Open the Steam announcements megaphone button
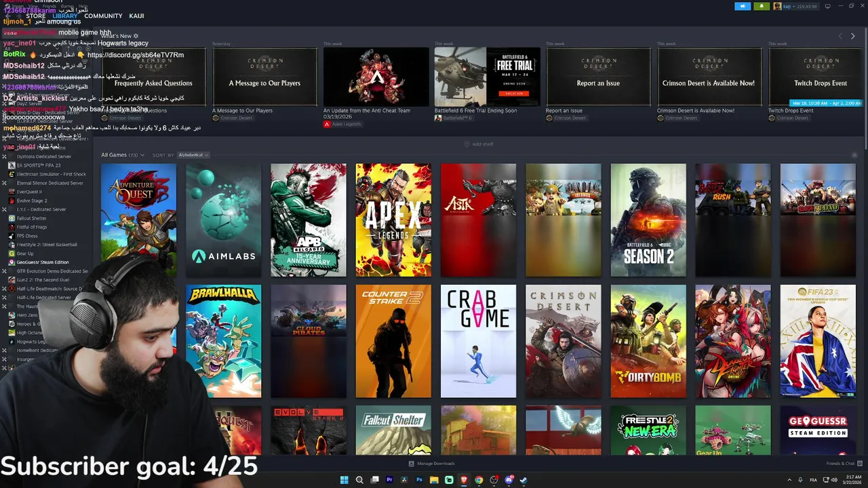 click(x=743, y=6)
